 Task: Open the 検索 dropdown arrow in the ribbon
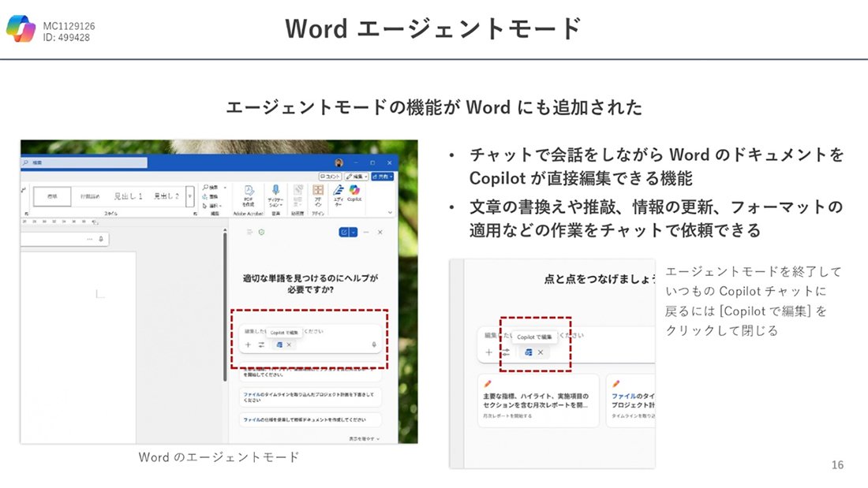(226, 188)
